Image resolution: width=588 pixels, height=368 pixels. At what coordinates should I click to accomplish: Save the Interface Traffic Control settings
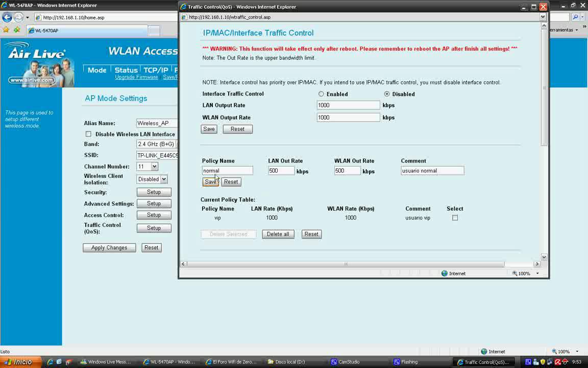pos(209,129)
